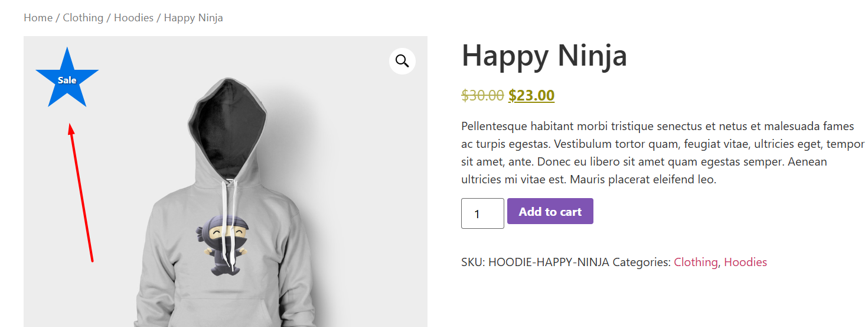The height and width of the screenshot is (327, 868).
Task: Click the crossed-out $30.00 original price
Action: coord(482,95)
